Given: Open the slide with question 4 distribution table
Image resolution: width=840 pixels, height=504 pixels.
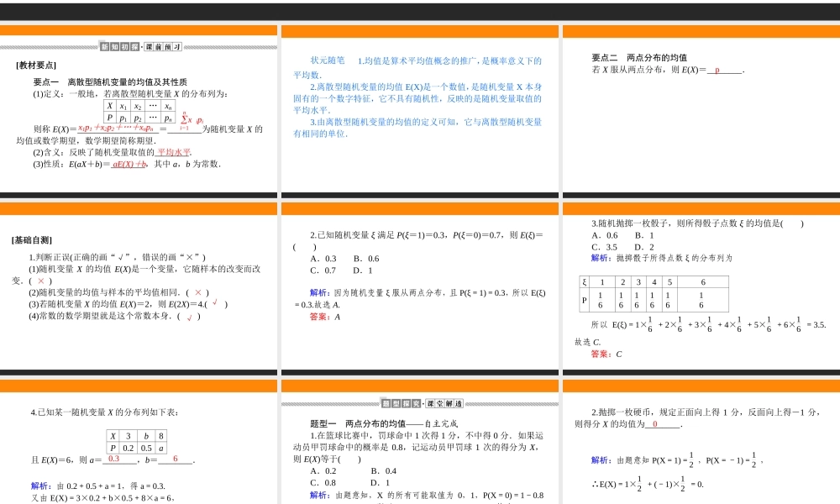Looking at the screenshot, I should (x=139, y=442).
